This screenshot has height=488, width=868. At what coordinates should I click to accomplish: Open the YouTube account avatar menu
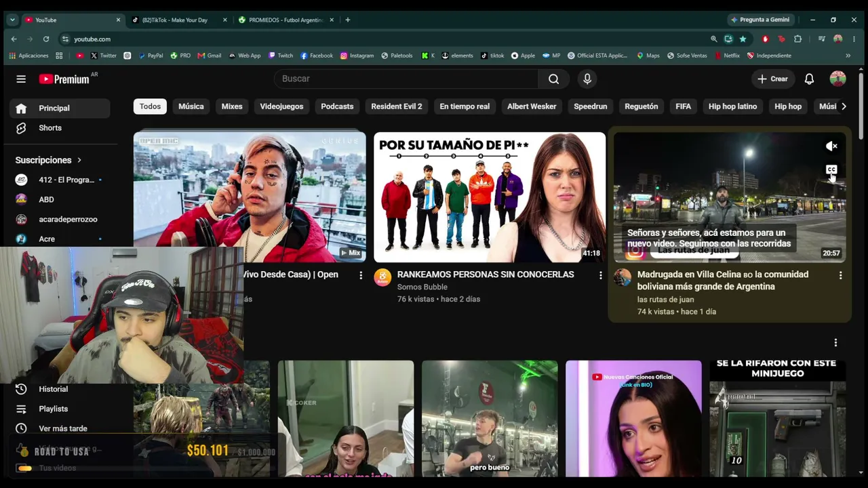[x=837, y=79]
